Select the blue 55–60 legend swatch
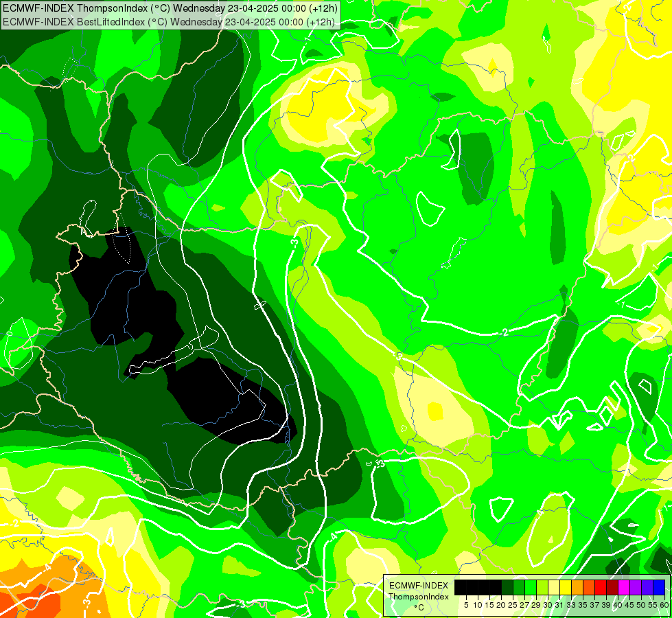The height and width of the screenshot is (618, 672). [x=659, y=587]
